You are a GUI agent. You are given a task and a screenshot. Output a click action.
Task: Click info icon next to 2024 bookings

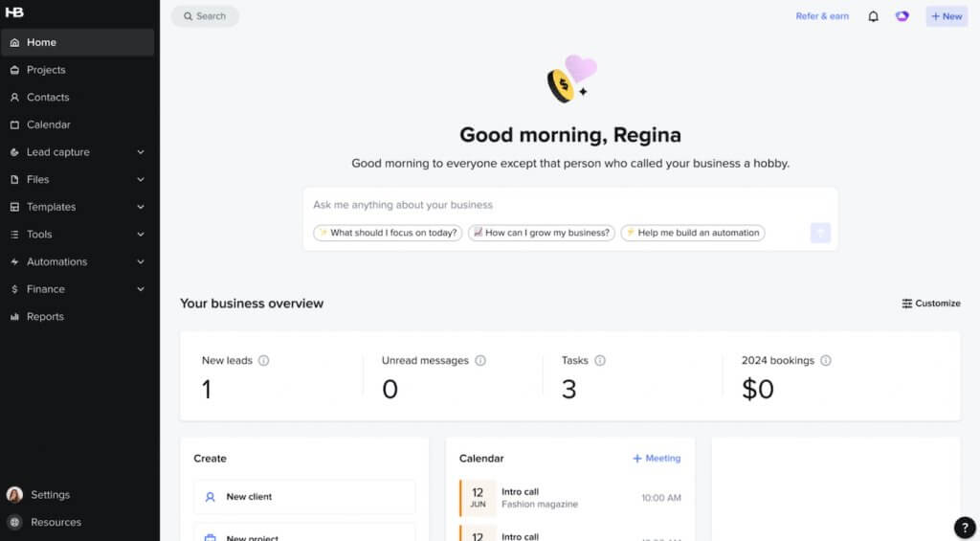pos(826,360)
